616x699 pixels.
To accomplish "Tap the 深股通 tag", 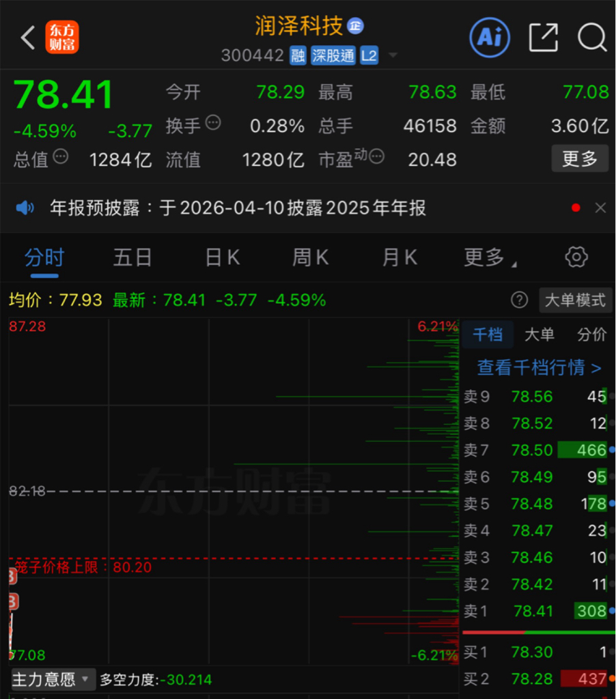I will coord(333,56).
